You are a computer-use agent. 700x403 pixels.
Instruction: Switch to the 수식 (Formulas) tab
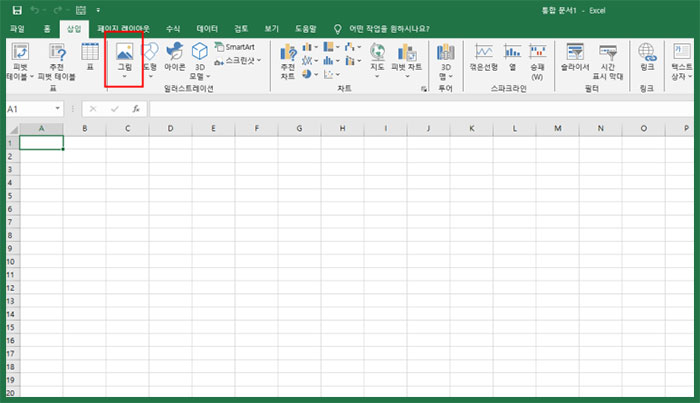(173, 29)
